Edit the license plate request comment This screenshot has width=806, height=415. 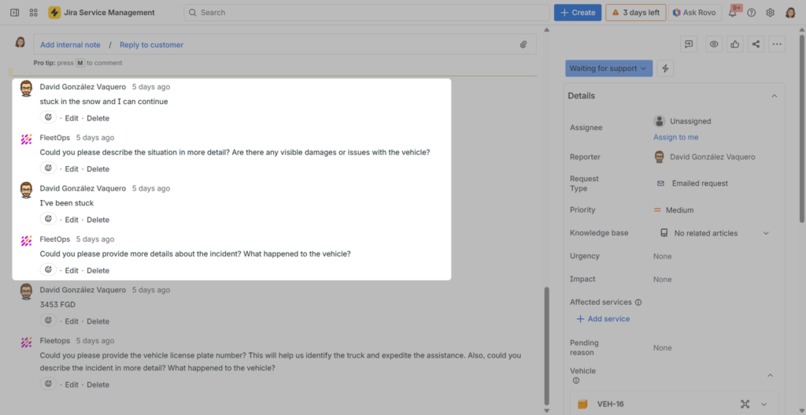click(71, 385)
